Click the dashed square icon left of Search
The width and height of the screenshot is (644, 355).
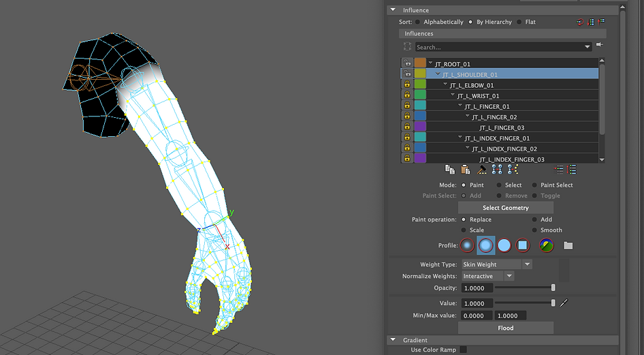pyautogui.click(x=407, y=46)
